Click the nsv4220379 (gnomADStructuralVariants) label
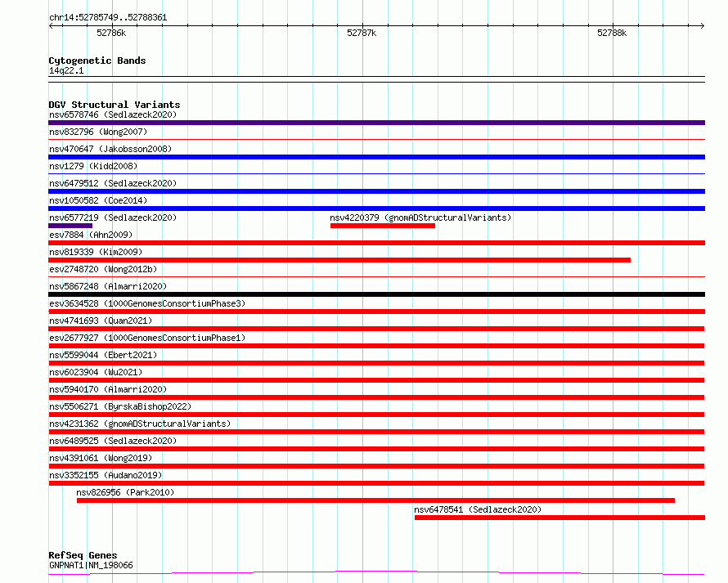This screenshot has width=728, height=583. click(420, 218)
